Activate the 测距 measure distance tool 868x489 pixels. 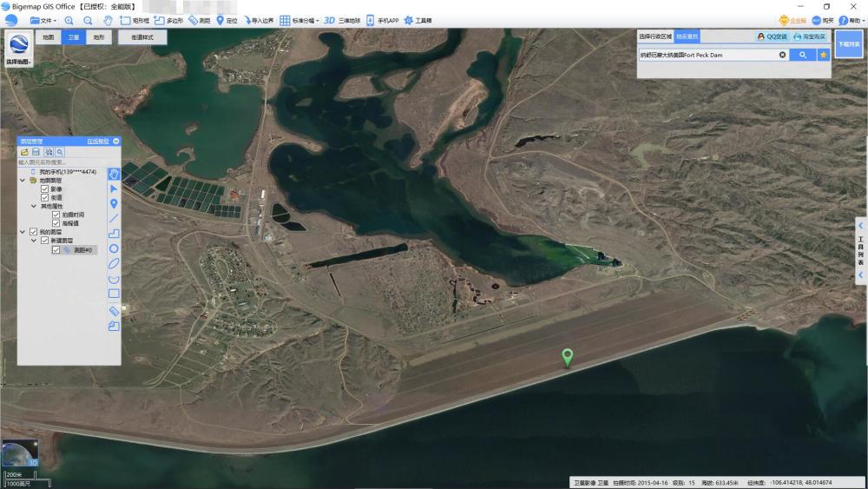(x=200, y=21)
